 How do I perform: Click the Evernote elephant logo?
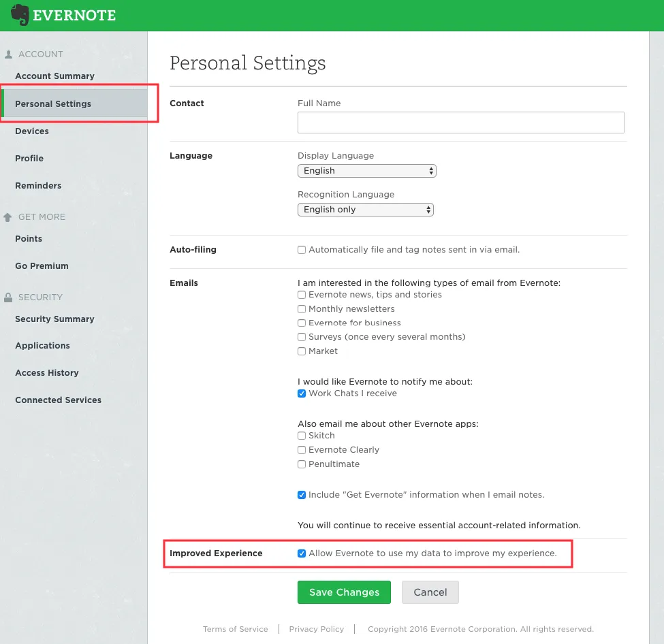(x=20, y=15)
